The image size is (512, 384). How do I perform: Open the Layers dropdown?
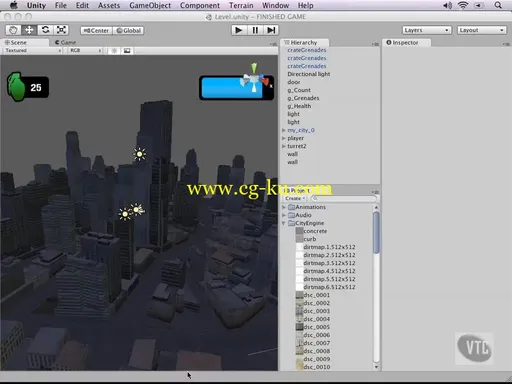[427, 30]
